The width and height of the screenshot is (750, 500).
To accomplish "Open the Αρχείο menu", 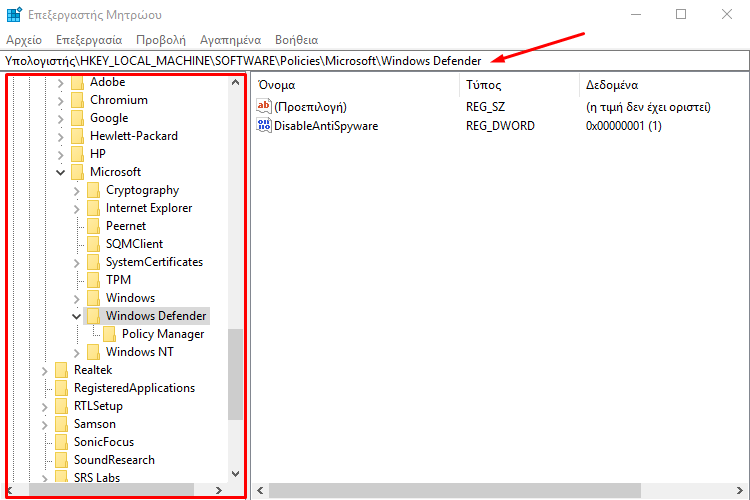I will (24, 40).
